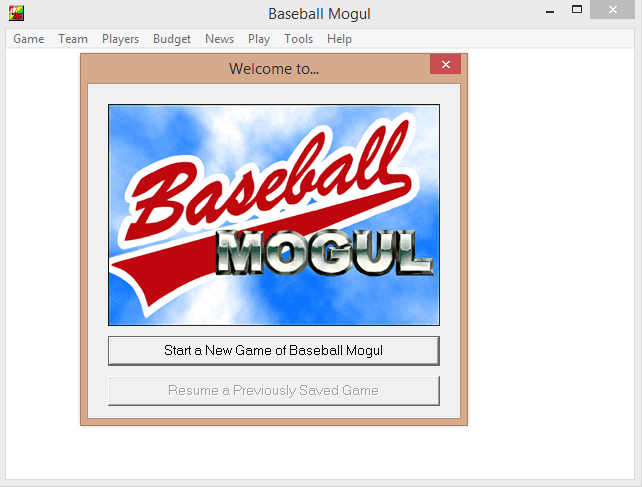
Task: Click the chrome MOGUL lettering in the logo
Action: point(324,252)
